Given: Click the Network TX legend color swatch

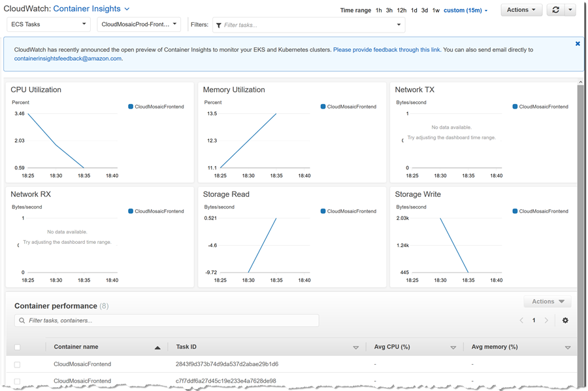Looking at the screenshot, I should click(x=515, y=107).
